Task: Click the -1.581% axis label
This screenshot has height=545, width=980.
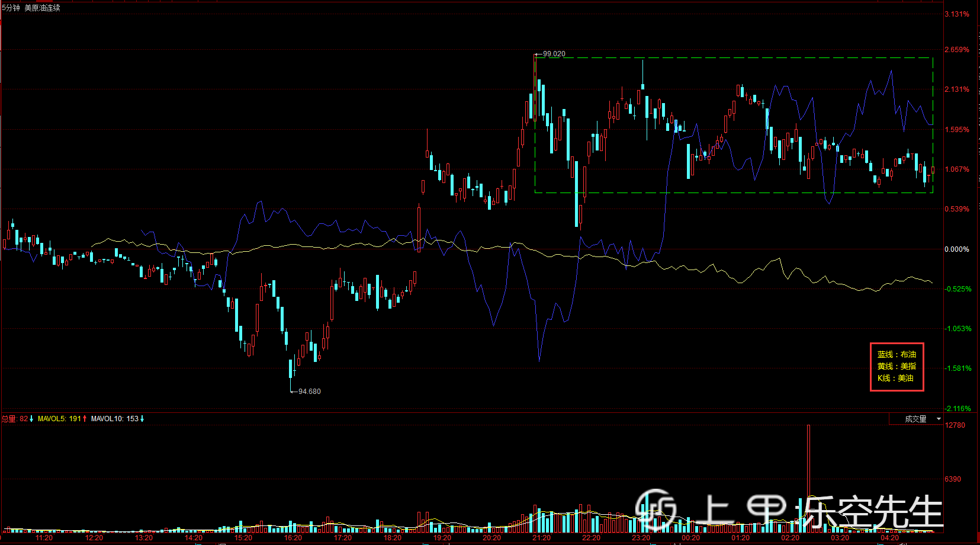Action: (x=958, y=368)
